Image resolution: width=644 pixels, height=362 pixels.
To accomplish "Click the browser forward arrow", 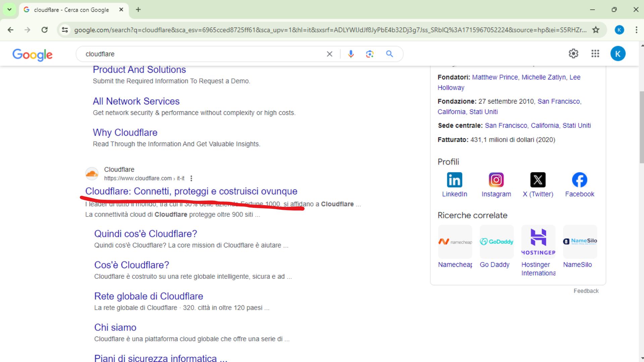I will point(28,30).
